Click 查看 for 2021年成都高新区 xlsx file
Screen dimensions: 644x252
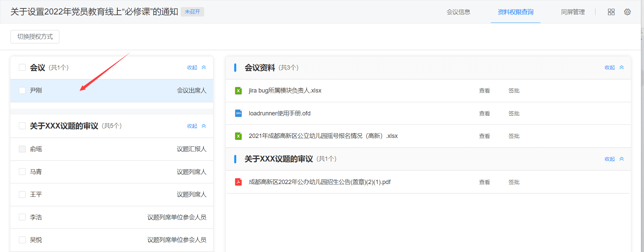click(485, 136)
